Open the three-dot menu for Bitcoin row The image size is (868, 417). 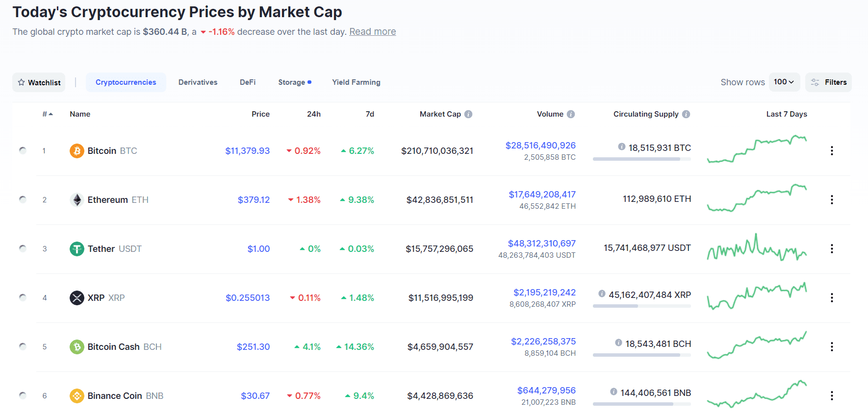[832, 151]
